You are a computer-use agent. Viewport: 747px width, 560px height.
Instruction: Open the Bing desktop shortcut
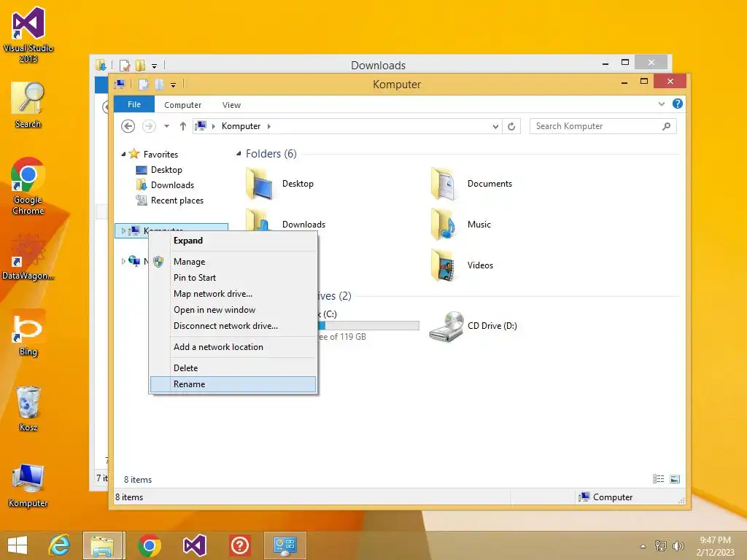[28, 333]
